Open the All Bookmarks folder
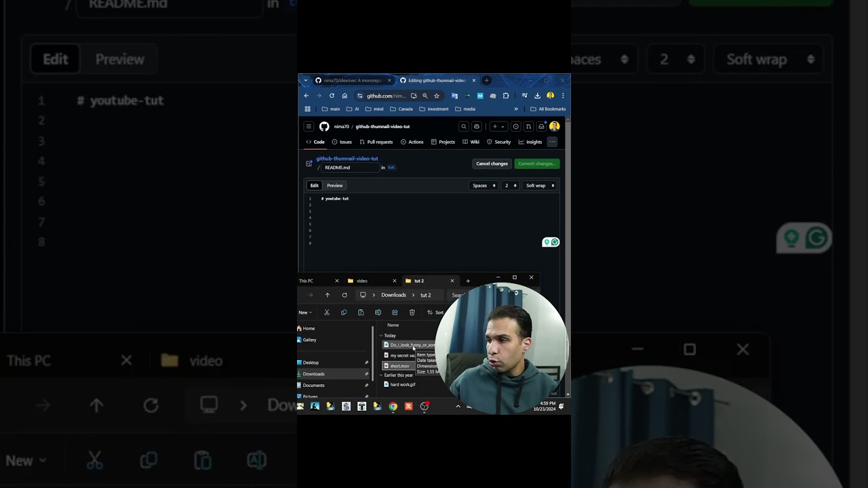868x488 pixels. tap(548, 108)
